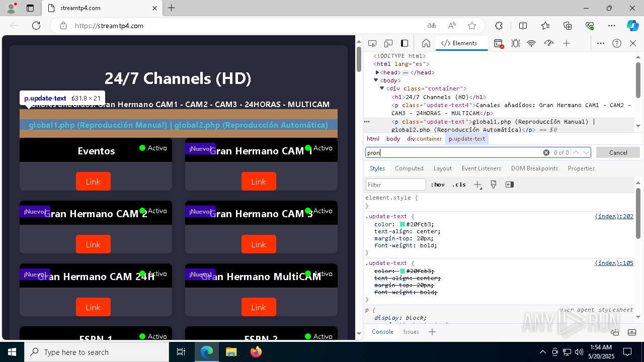
Task: Click the Gran Hermano CAM 2 Link button
Action: click(93, 244)
